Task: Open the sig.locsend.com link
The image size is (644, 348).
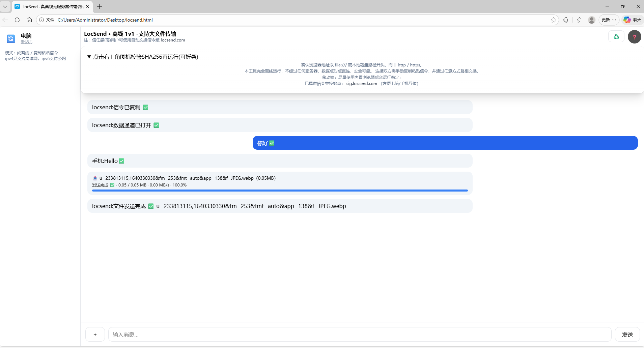Action: click(x=362, y=84)
